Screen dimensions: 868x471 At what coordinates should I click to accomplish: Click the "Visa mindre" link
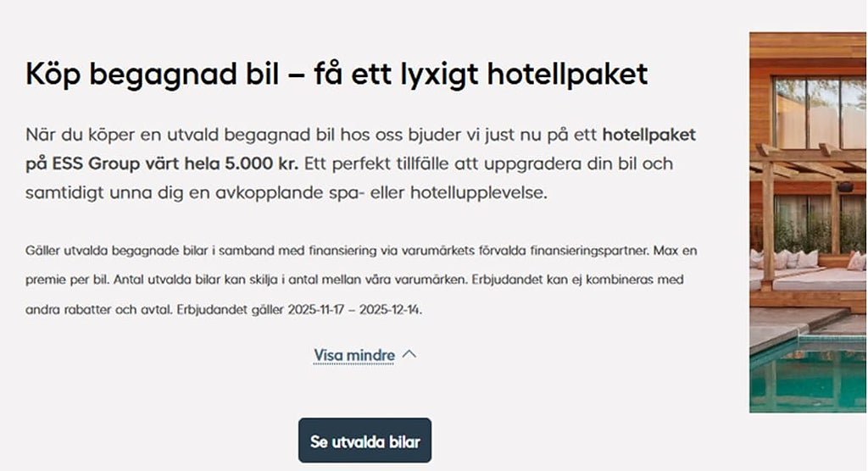coord(353,355)
